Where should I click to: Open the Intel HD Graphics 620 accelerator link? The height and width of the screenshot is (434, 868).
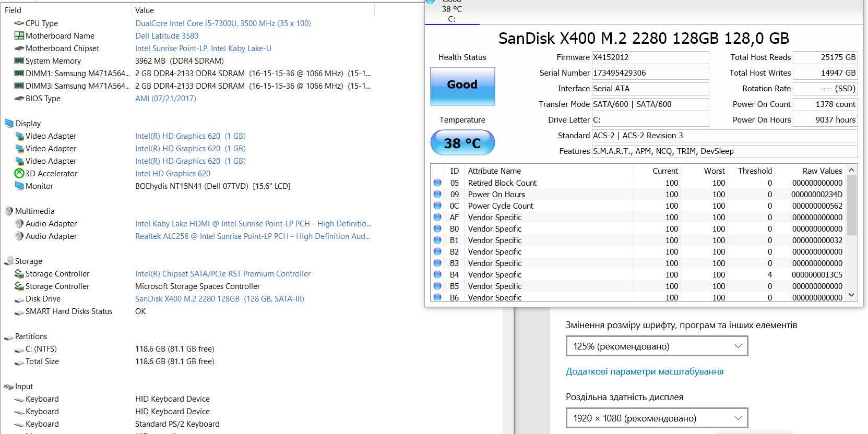tap(173, 174)
